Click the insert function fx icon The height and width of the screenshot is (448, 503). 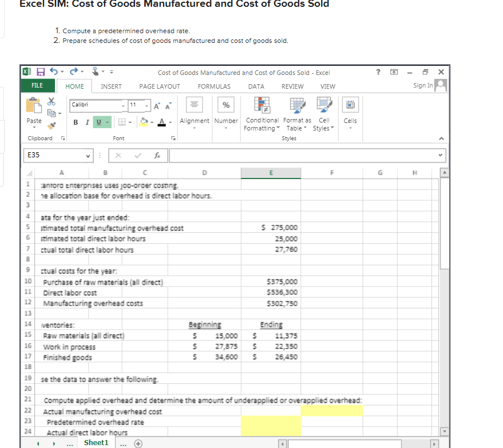coord(157,156)
